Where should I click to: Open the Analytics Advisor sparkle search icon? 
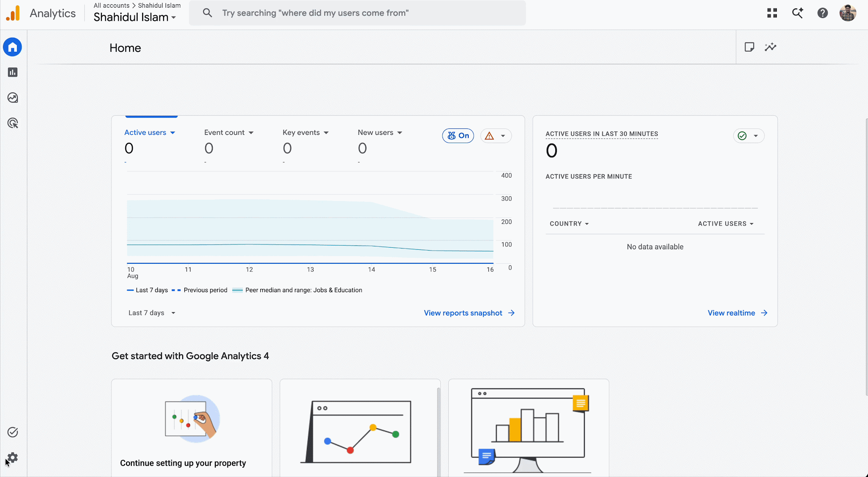pos(798,13)
